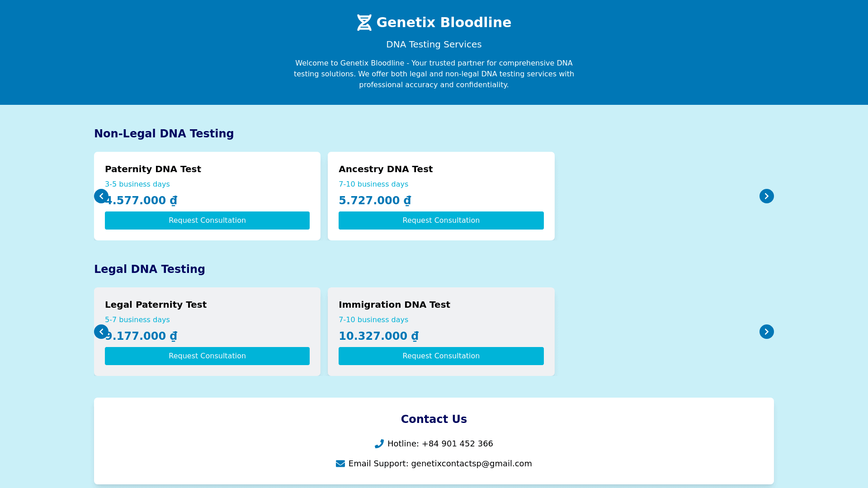Click the Immigration DNA Test card heading

394,305
